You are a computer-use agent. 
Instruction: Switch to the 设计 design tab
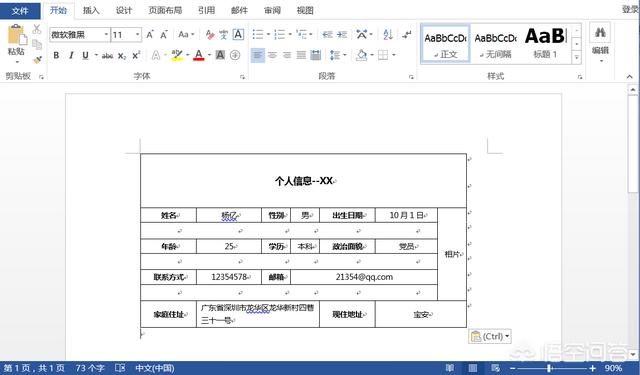coord(124,11)
